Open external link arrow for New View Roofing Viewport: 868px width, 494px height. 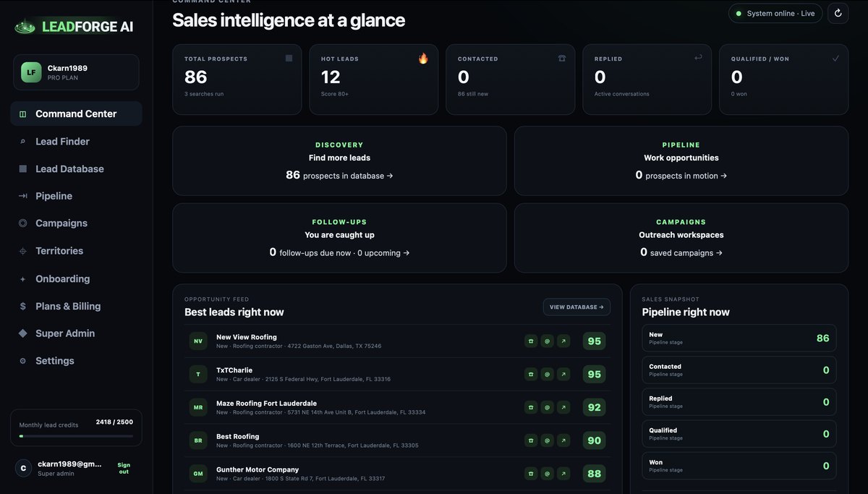point(563,341)
